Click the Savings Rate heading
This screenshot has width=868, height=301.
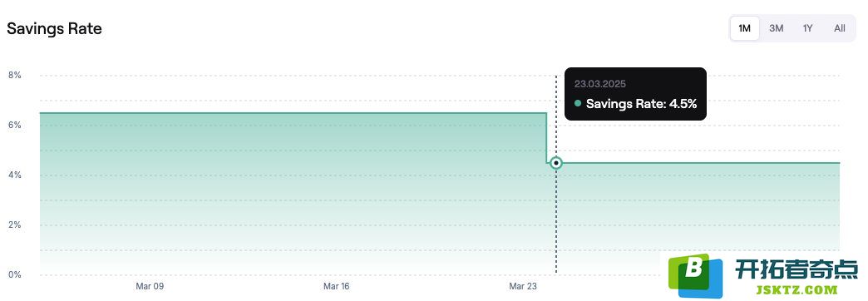tap(54, 29)
